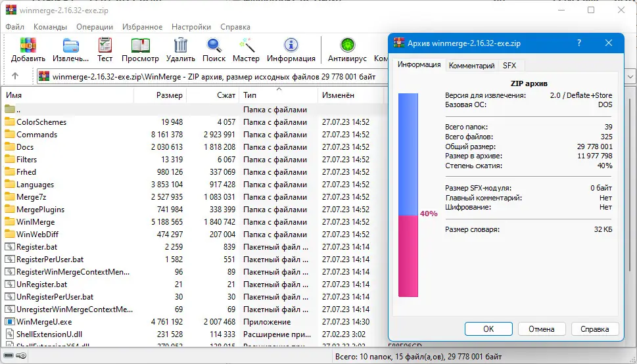Launch the Мастер wizard wand
This screenshot has height=364, width=637.
click(246, 45)
